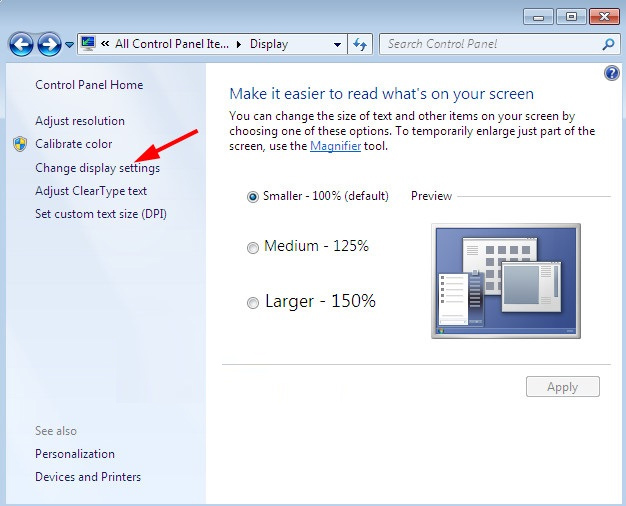Click the double chevron in address bar
626x506 pixels.
click(x=105, y=44)
